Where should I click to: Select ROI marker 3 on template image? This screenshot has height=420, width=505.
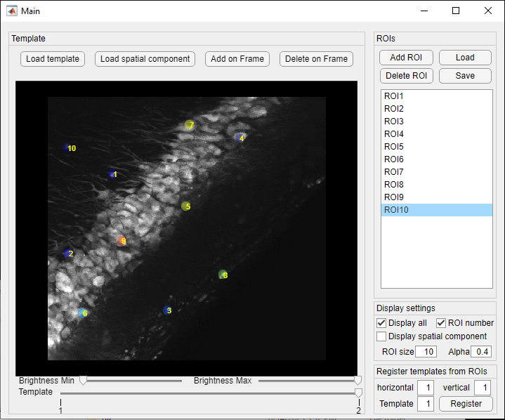[167, 310]
